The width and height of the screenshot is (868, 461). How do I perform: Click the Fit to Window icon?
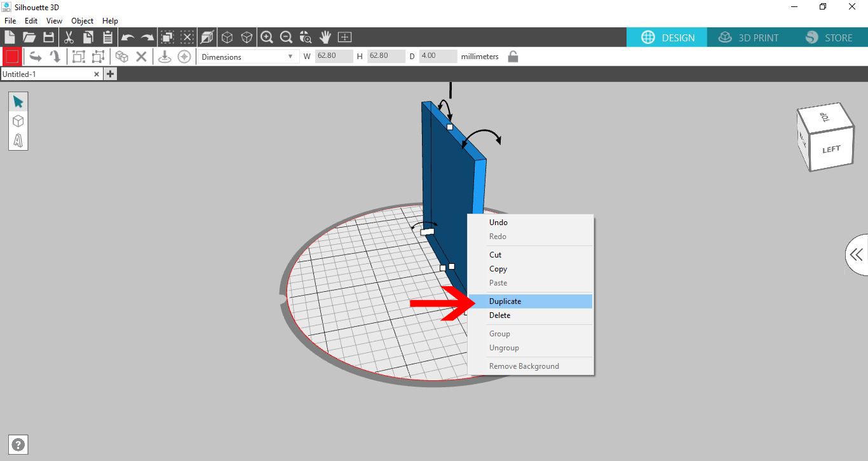345,37
